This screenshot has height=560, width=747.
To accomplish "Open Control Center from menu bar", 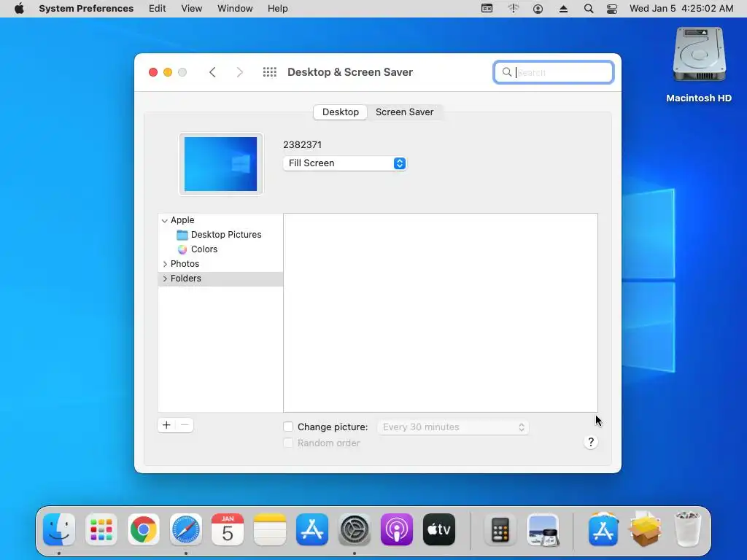I will point(612,9).
